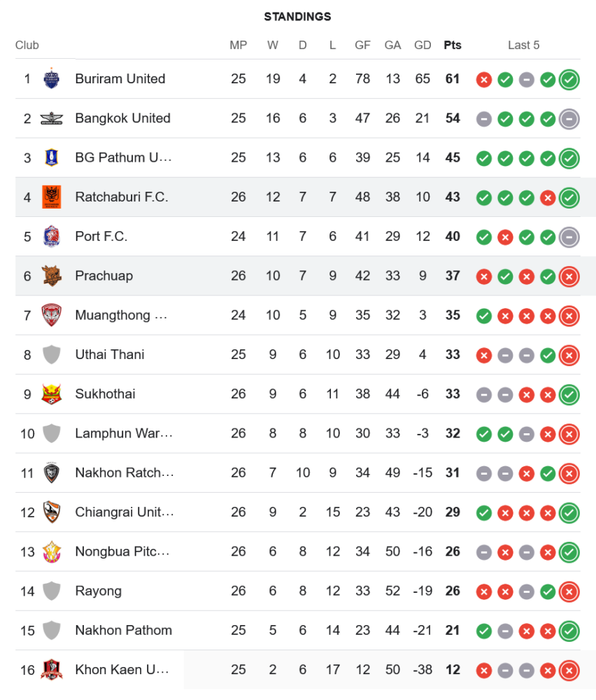This screenshot has height=700, width=596.
Task: Click the Nongbua Pitchaya club crest
Action: (52, 552)
